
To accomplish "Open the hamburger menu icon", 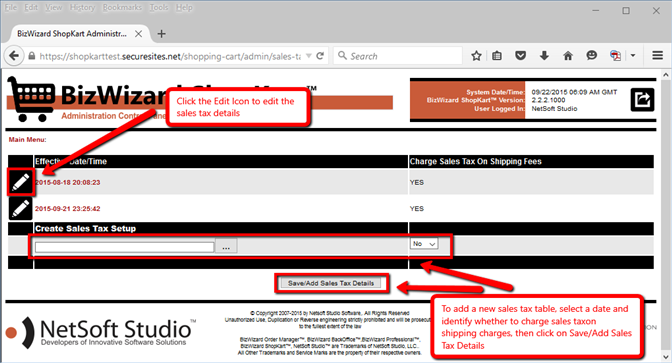I will point(657,56).
